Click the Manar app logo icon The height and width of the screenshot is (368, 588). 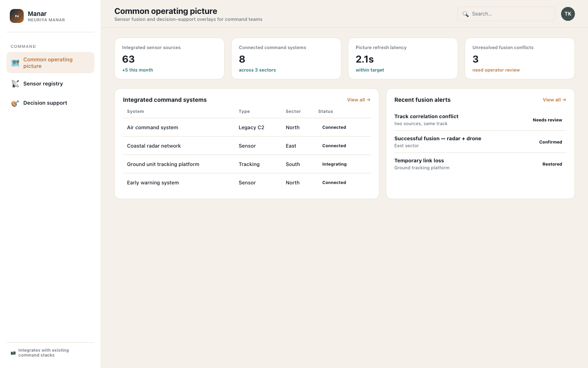[x=17, y=16]
